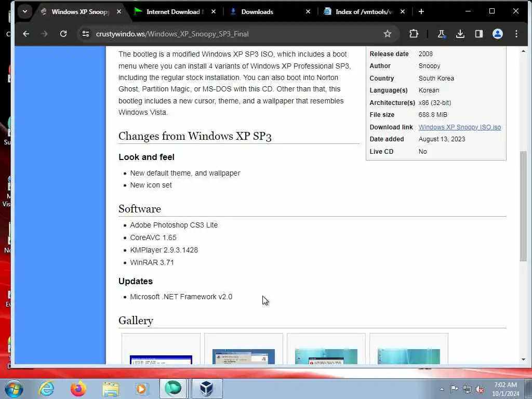The height and width of the screenshot is (399, 532).
Task: Click the green globe browser taskbar icon
Action: [173, 389]
